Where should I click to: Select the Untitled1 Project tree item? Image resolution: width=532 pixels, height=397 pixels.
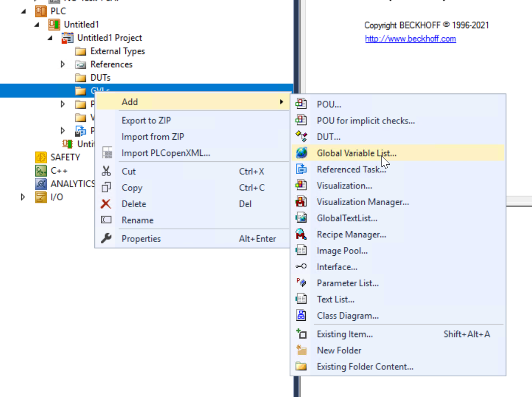110,38
